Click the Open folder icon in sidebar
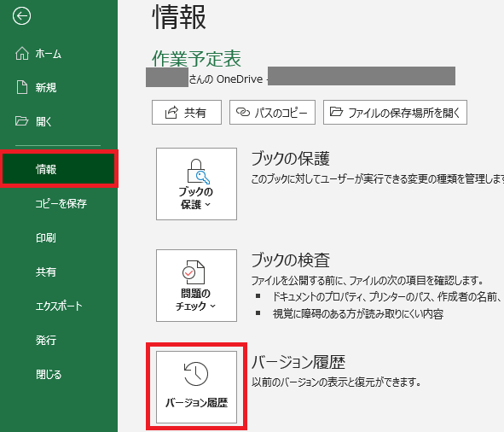This screenshot has height=432, width=504. [x=21, y=121]
